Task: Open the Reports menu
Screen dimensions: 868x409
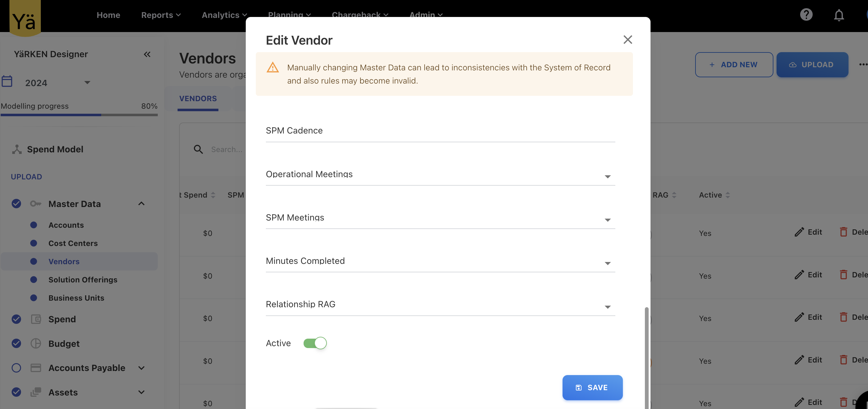Action: (x=161, y=15)
